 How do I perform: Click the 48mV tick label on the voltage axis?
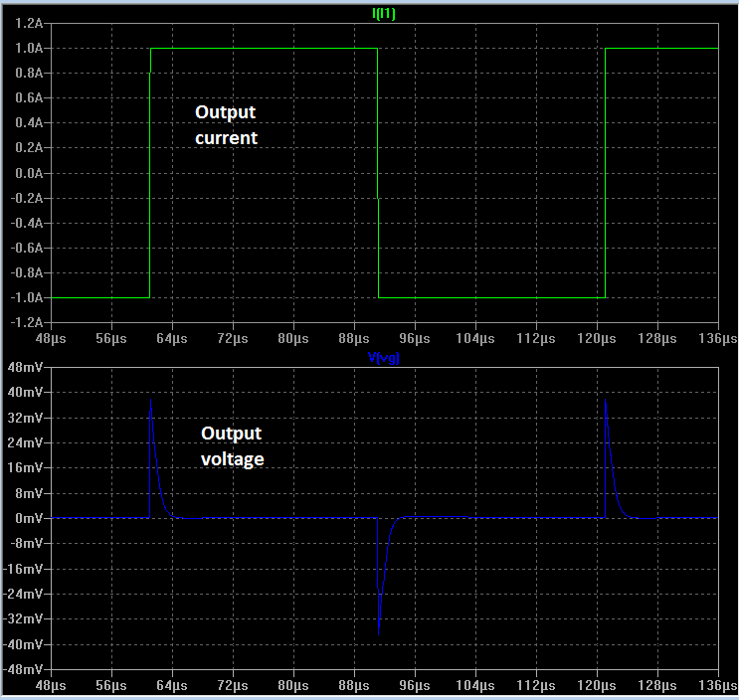coord(26,367)
